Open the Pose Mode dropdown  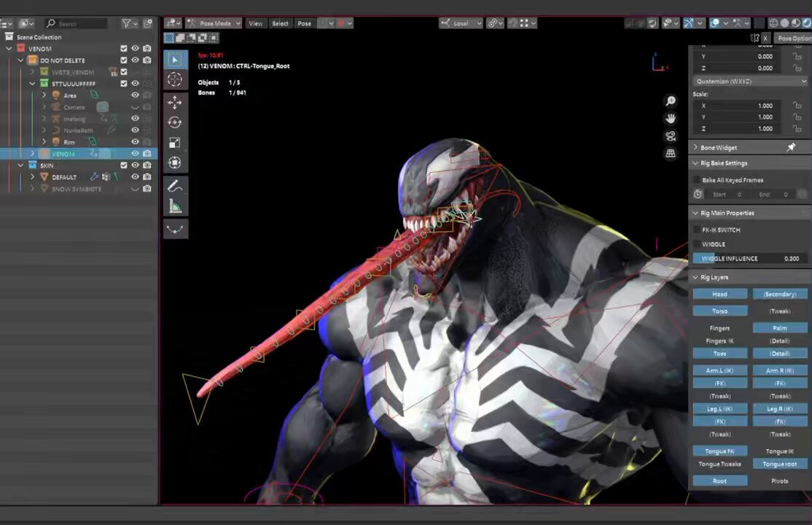tap(214, 23)
